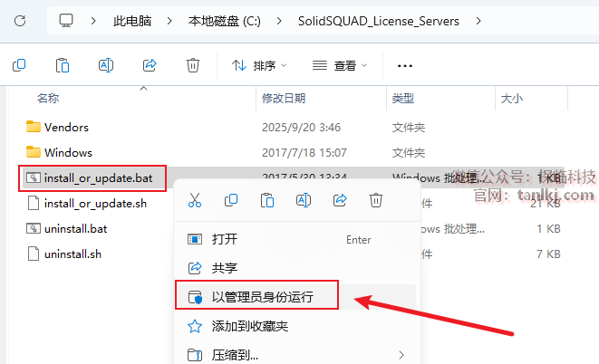Open the 排序 sort dropdown
The width and height of the screenshot is (599, 364).
tap(259, 65)
